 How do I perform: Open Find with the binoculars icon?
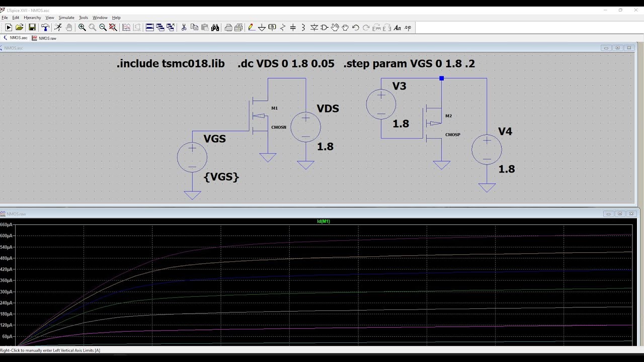pyautogui.click(x=215, y=28)
